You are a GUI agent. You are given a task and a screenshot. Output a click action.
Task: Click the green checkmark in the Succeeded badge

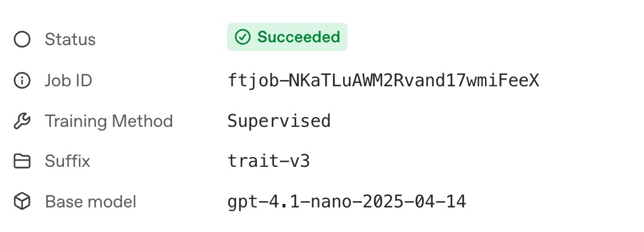click(x=243, y=37)
